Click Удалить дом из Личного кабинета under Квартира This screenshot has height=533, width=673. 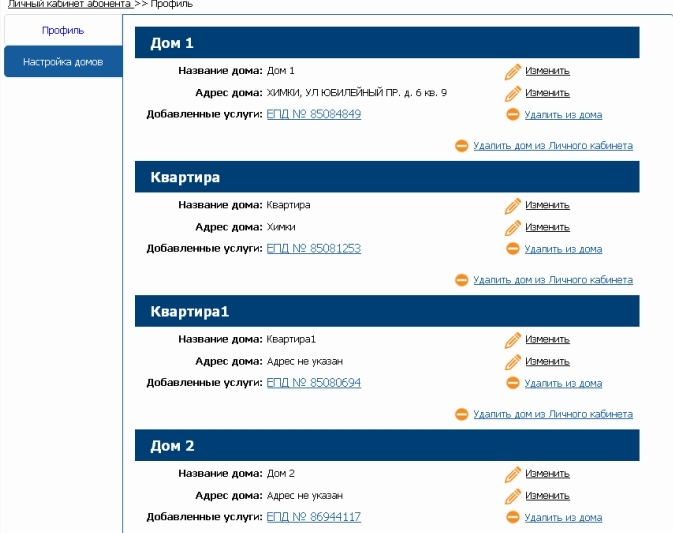(x=553, y=280)
